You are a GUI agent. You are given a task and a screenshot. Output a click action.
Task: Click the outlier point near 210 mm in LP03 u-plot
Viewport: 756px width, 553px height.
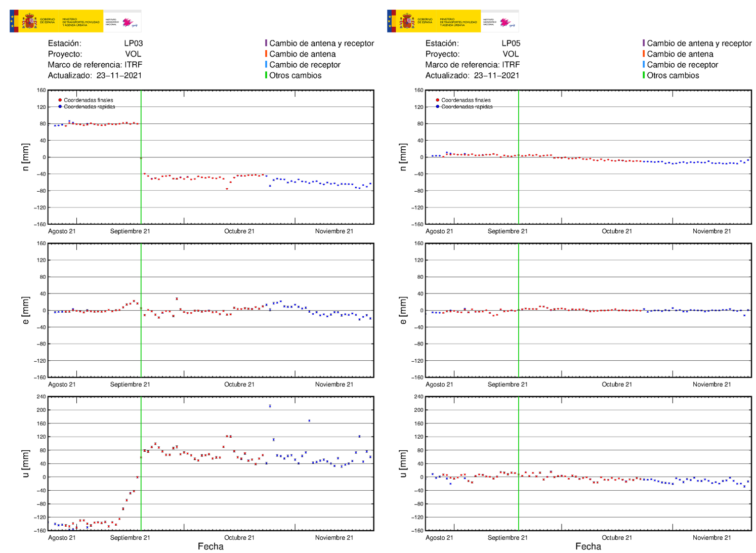(271, 405)
